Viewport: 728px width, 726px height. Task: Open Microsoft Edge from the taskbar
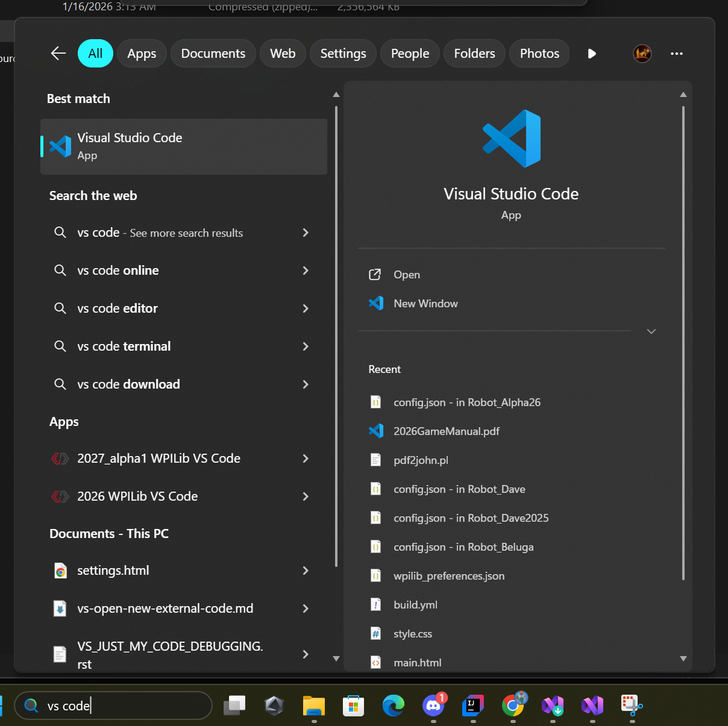394,705
